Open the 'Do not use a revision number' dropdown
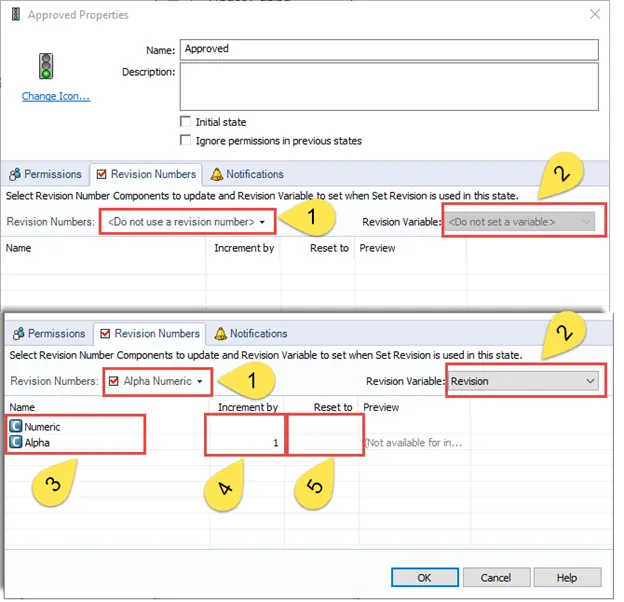624x602 pixels. 187,222
